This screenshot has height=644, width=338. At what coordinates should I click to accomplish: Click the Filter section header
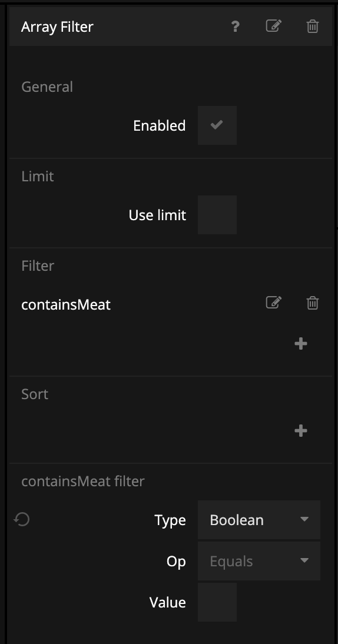(37, 265)
